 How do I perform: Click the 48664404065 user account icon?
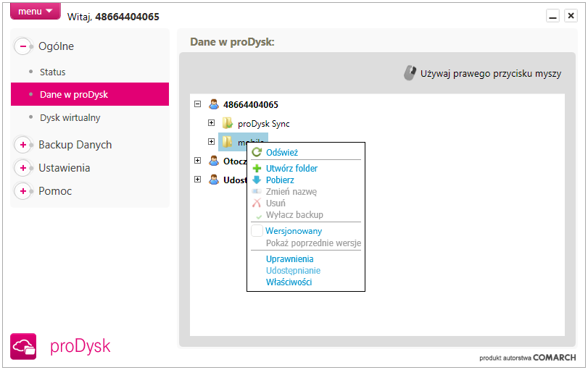pos(214,104)
